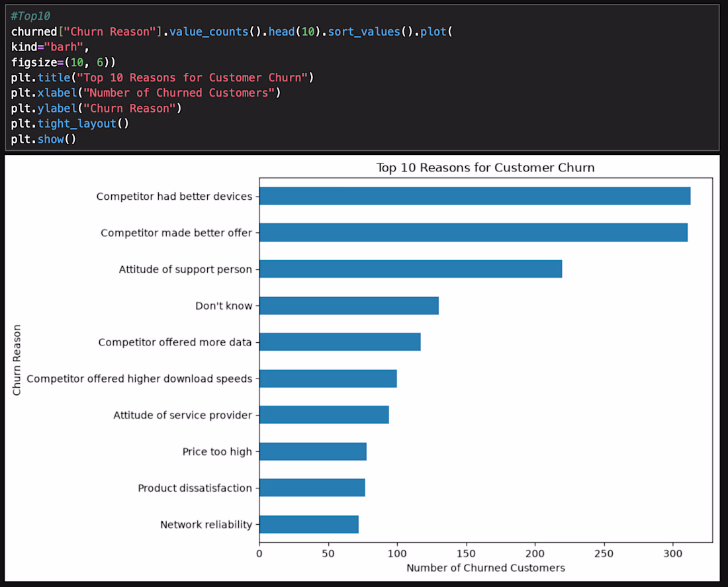This screenshot has height=587, width=728.
Task: Click the x-axis tick label "150"
Action: [466, 553]
